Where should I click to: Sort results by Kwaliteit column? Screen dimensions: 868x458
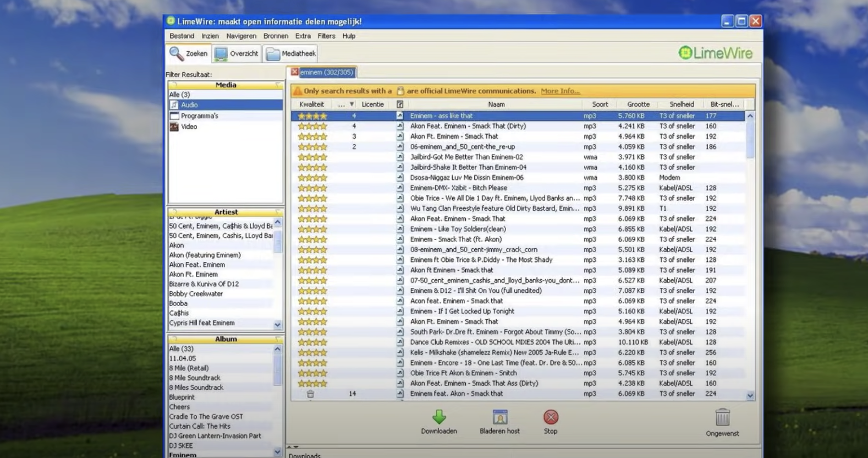click(311, 104)
